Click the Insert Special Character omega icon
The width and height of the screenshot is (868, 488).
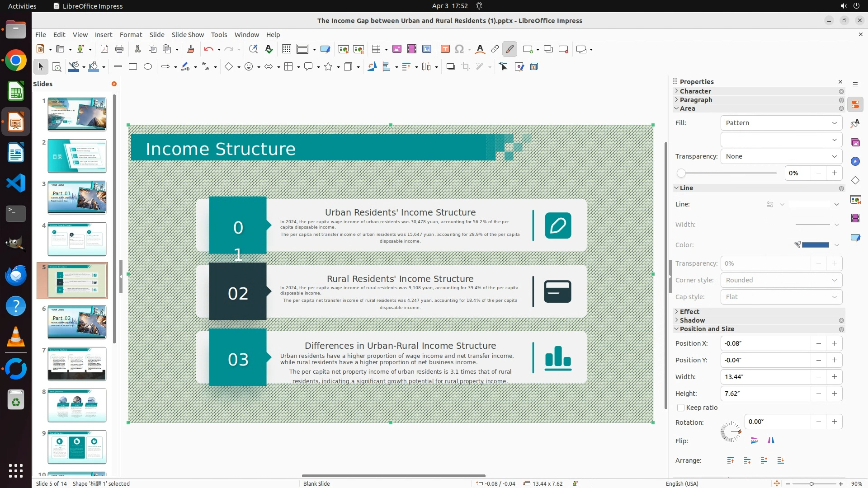[459, 49]
